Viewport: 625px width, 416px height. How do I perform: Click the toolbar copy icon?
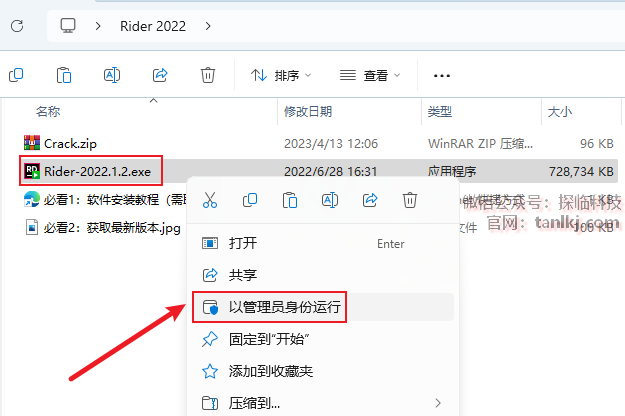(16, 75)
